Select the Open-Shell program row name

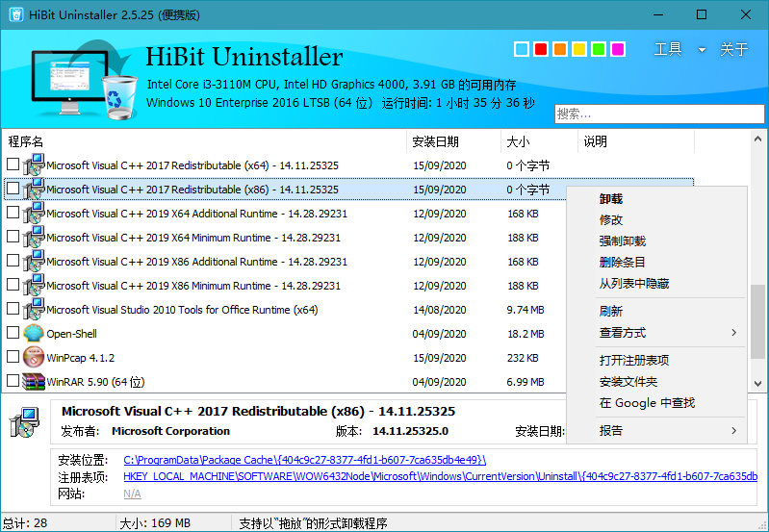click(71, 334)
